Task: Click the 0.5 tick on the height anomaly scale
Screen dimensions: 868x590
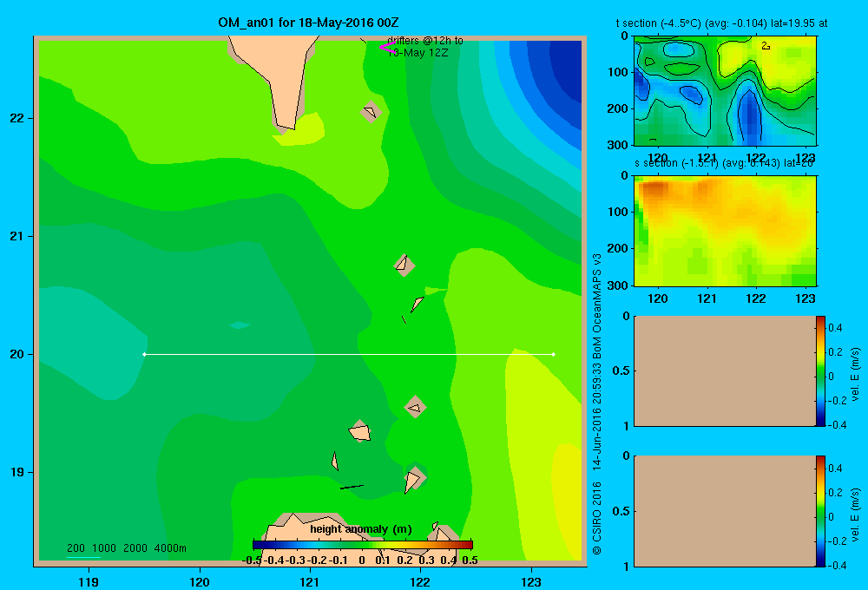Action: [x=470, y=560]
